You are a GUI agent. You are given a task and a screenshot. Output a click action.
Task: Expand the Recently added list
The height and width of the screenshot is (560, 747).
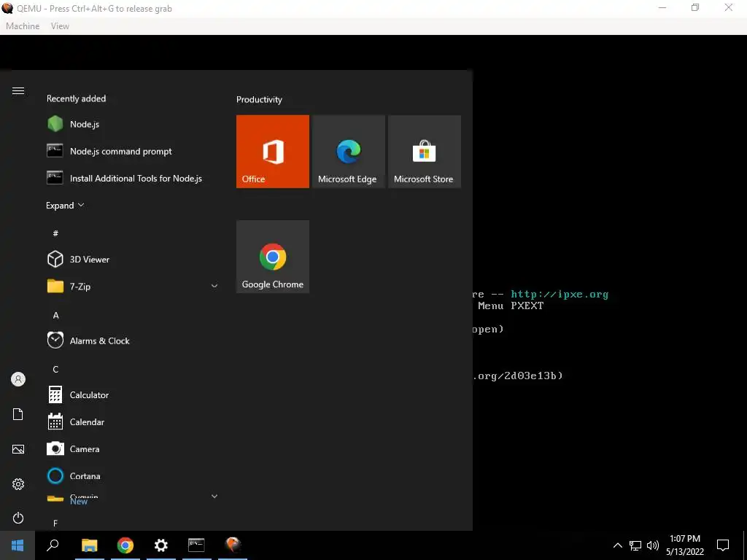65,206
